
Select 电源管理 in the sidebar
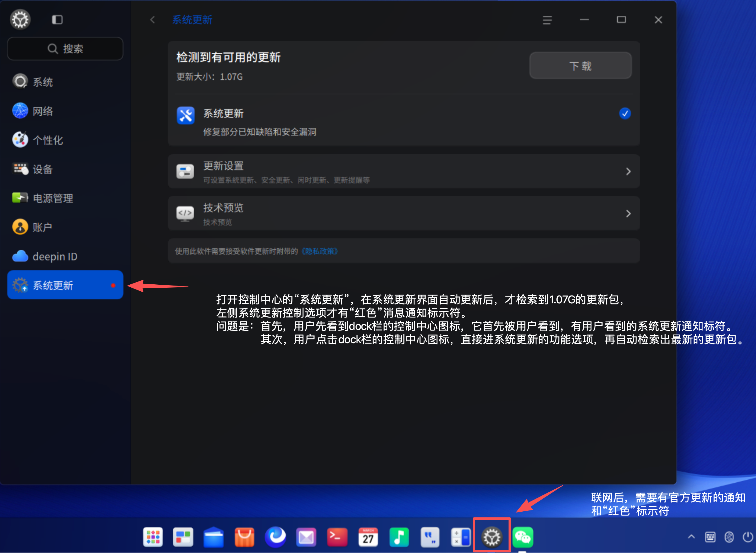coord(65,198)
